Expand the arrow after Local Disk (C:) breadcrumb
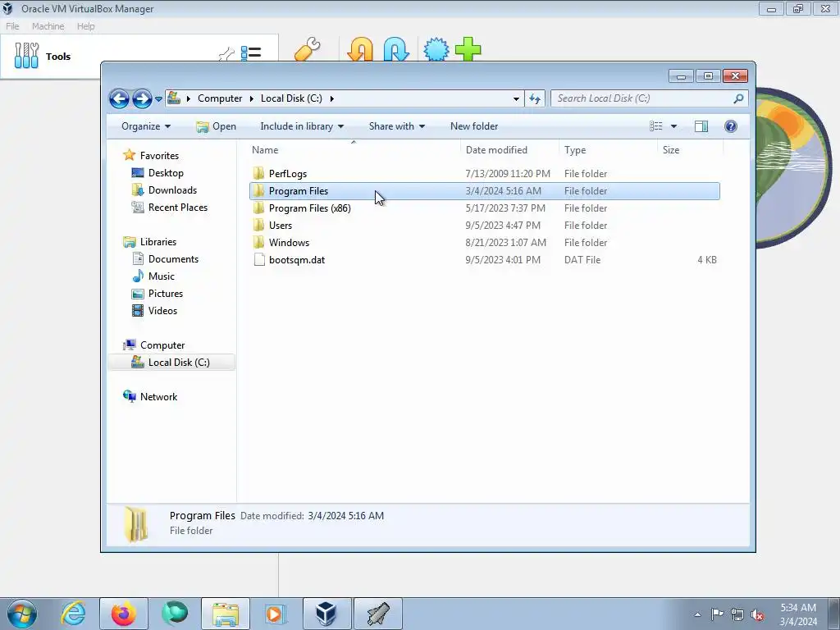The height and width of the screenshot is (630, 840). coord(332,98)
